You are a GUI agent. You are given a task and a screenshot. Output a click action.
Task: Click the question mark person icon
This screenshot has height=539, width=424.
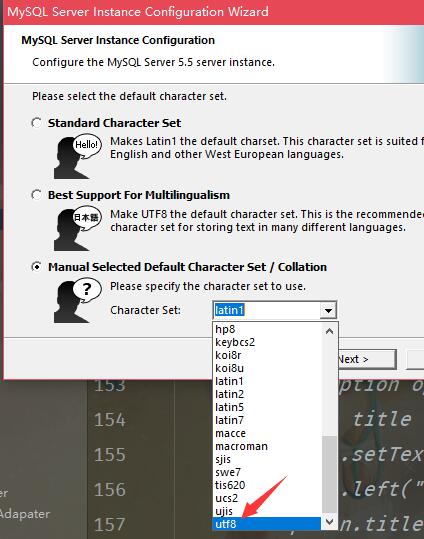[x=78, y=300]
